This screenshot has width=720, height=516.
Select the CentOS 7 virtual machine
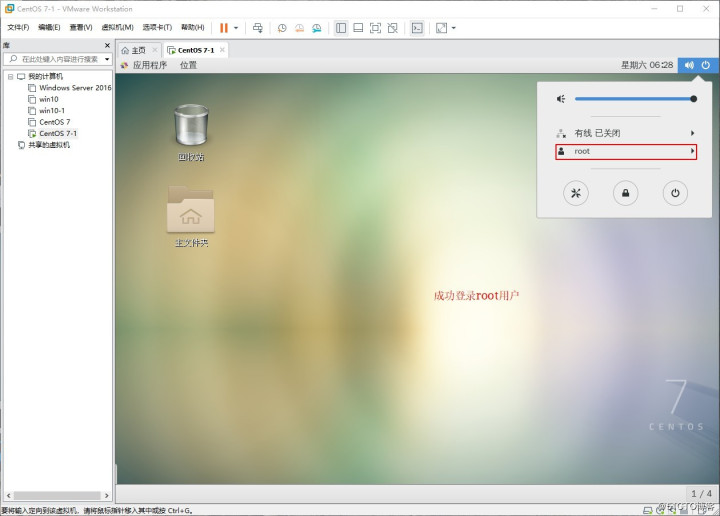click(x=55, y=122)
